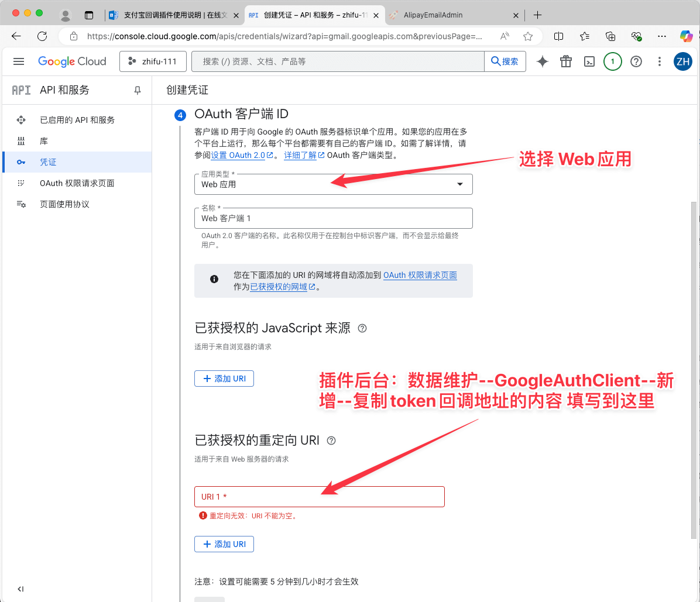This screenshot has width=700, height=602.
Task: Go back using the browser back arrow
Action: coord(16,36)
